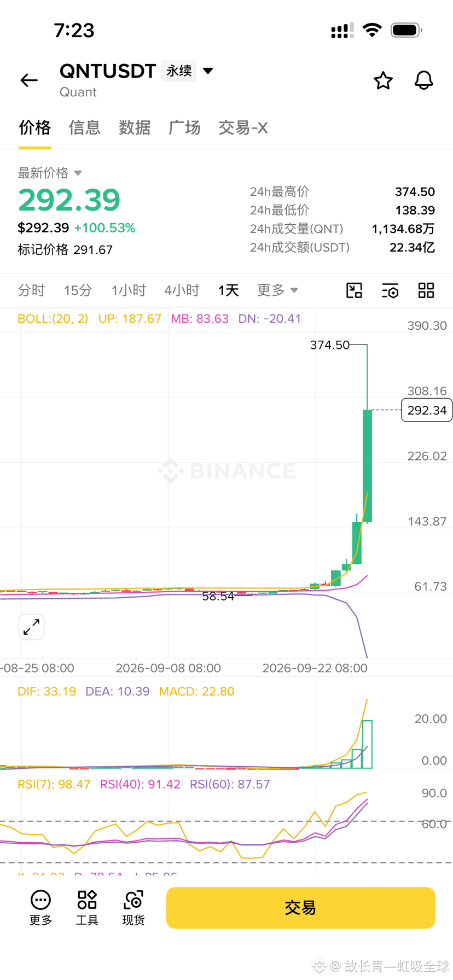Go back using the left arrow
Viewport: 453px width, 980px height.
[29, 80]
